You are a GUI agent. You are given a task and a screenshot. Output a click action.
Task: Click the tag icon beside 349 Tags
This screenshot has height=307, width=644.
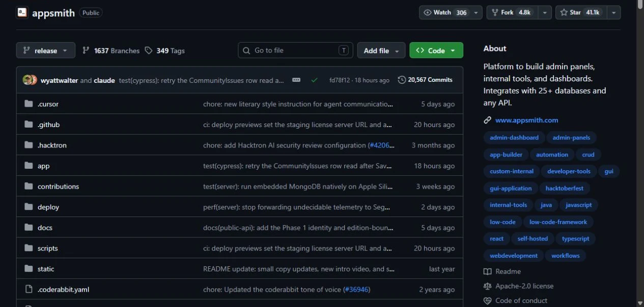[149, 50]
